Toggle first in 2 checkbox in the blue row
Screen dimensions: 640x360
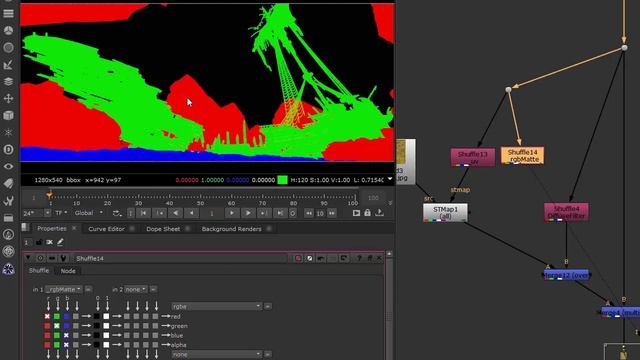click(x=127, y=335)
